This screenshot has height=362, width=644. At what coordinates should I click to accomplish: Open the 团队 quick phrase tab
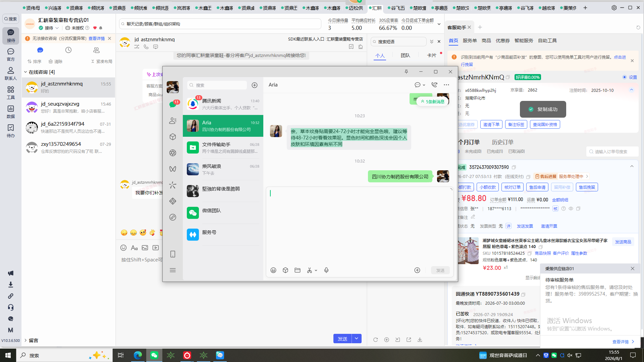pyautogui.click(x=405, y=55)
